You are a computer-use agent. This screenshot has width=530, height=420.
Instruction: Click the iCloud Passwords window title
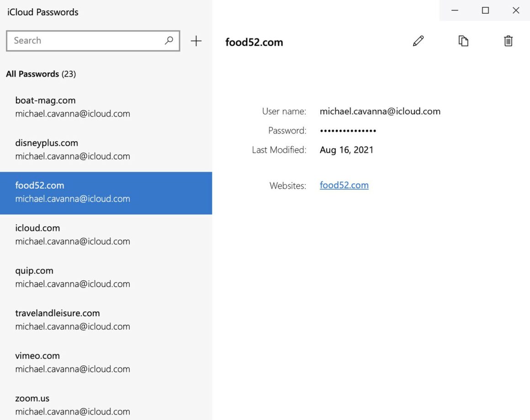pyautogui.click(x=42, y=12)
